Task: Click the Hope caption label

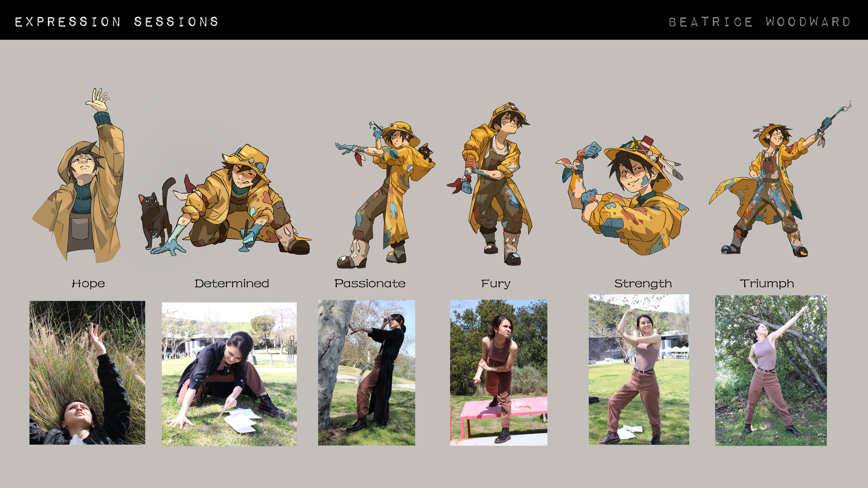Action: coord(88,284)
